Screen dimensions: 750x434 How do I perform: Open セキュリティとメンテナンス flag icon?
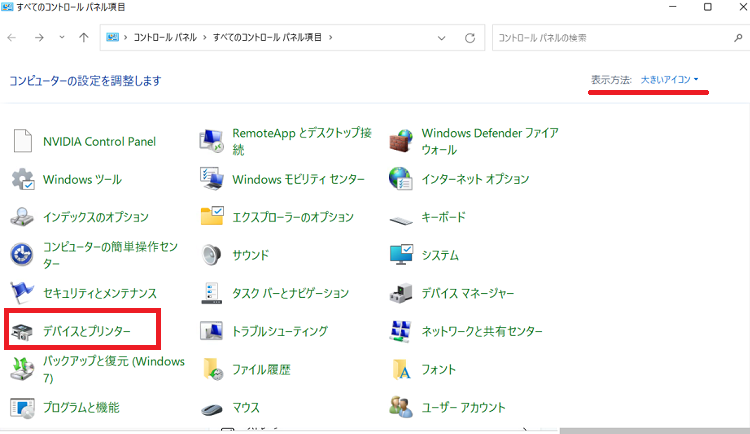22,292
